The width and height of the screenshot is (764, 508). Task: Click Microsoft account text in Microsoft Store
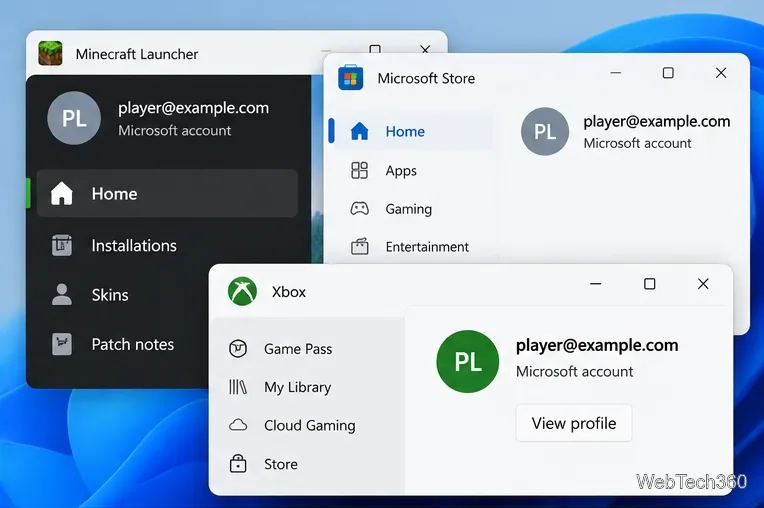pyautogui.click(x=637, y=143)
